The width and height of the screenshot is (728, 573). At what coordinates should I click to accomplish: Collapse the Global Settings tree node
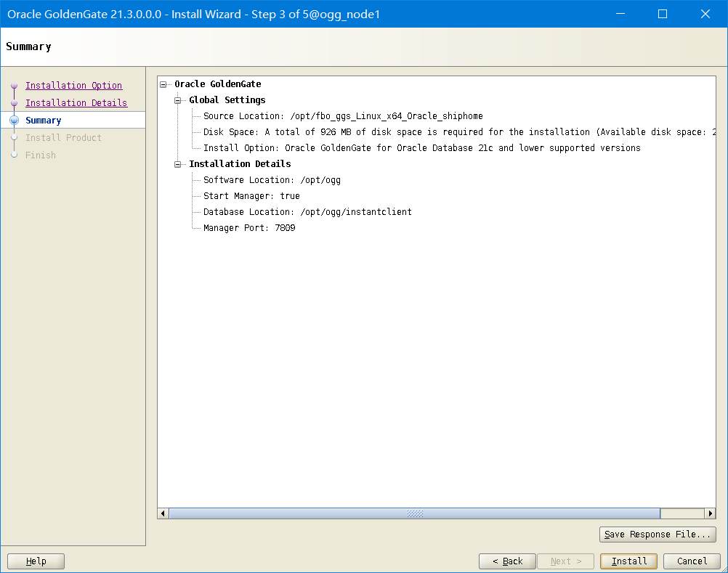pos(177,100)
